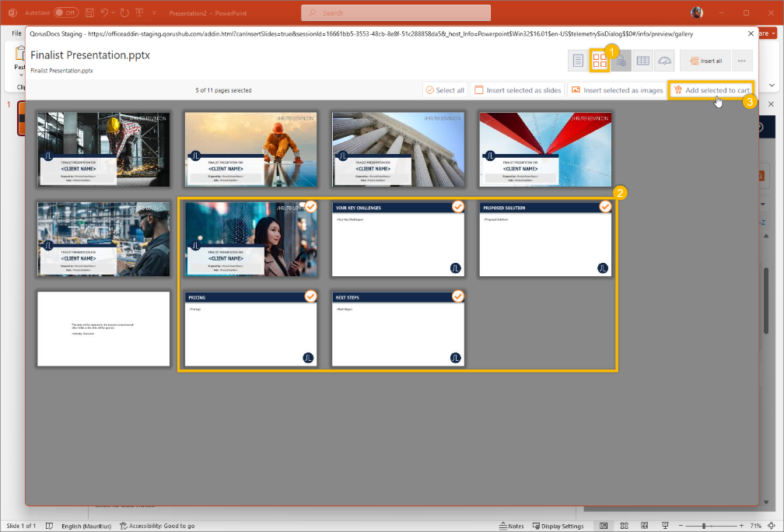The width and height of the screenshot is (784, 532).
Task: Click Add selected to cart
Action: (711, 90)
